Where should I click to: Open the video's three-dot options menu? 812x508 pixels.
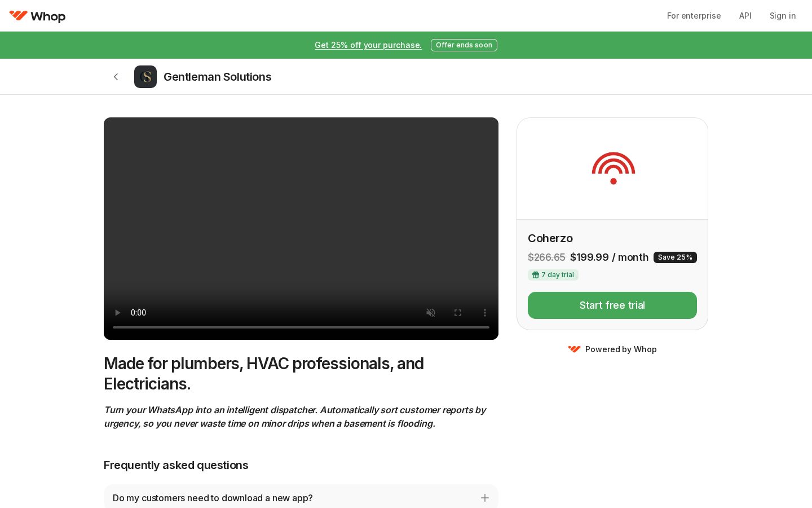pos(485,313)
